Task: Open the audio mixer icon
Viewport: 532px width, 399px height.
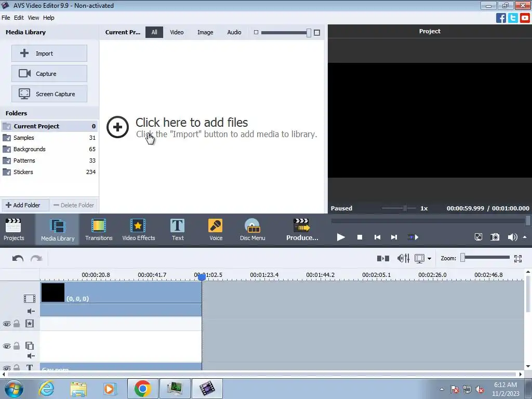Action: coord(403,259)
